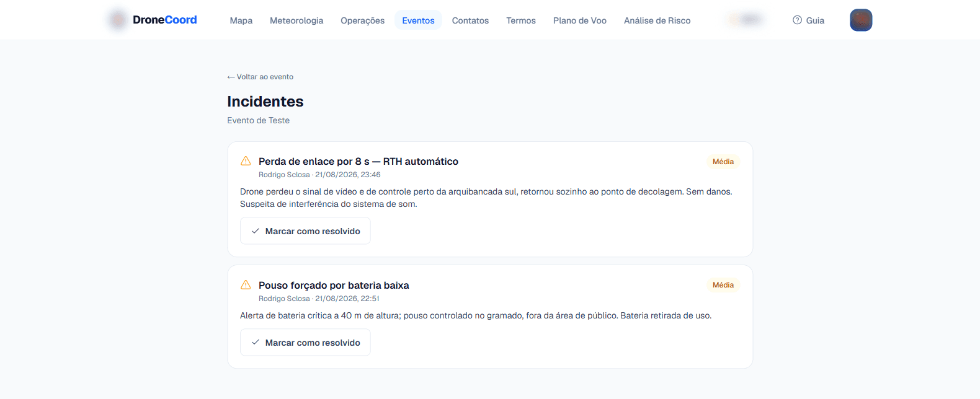This screenshot has height=399, width=980.
Task: Mark Perda de enlace incident as resolved
Action: pyautogui.click(x=305, y=231)
